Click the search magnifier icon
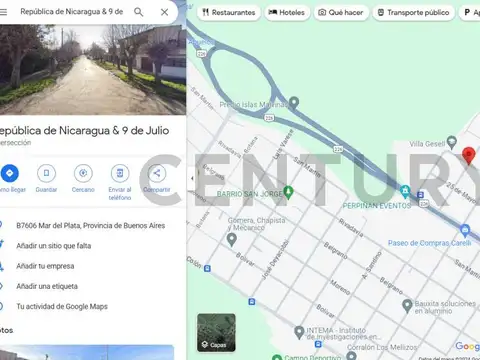 (x=139, y=12)
